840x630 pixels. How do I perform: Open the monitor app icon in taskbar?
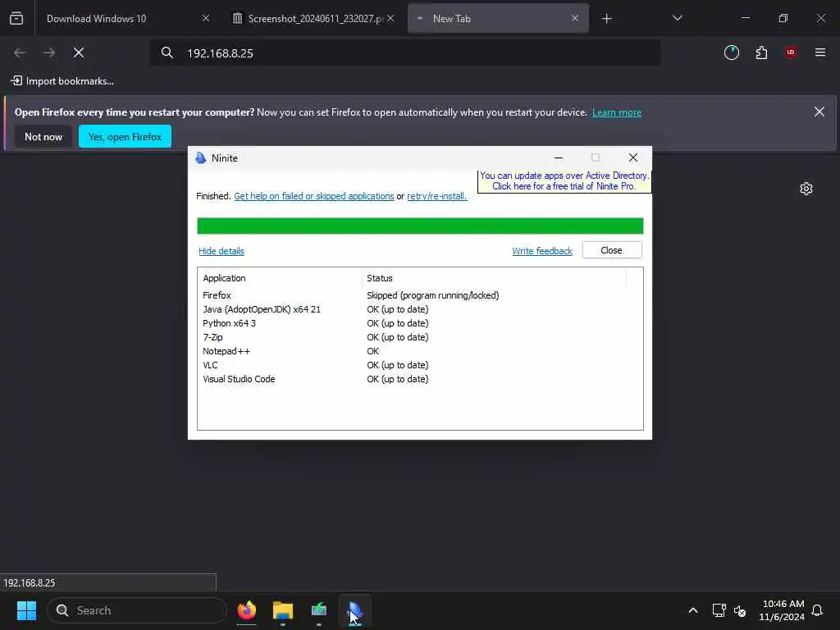[319, 610]
